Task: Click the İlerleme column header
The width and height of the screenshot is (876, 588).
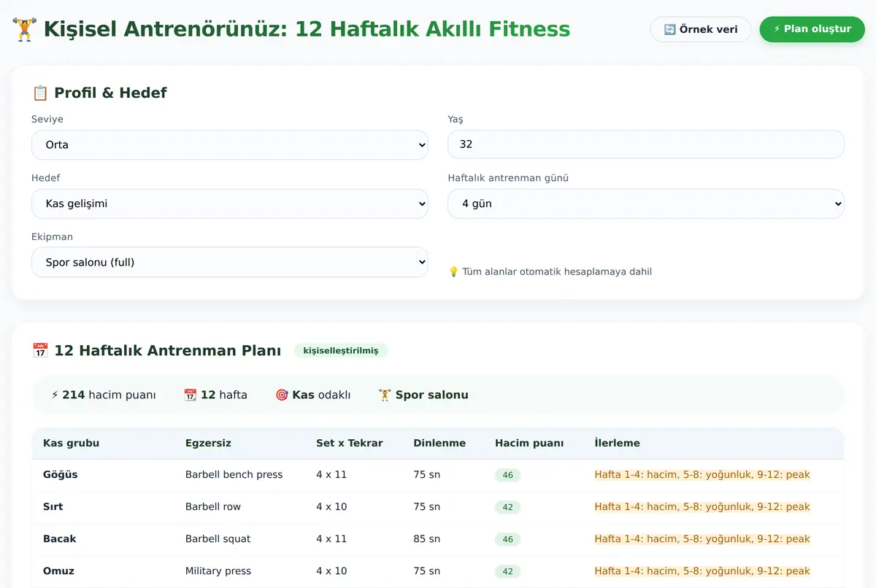Action: click(617, 443)
